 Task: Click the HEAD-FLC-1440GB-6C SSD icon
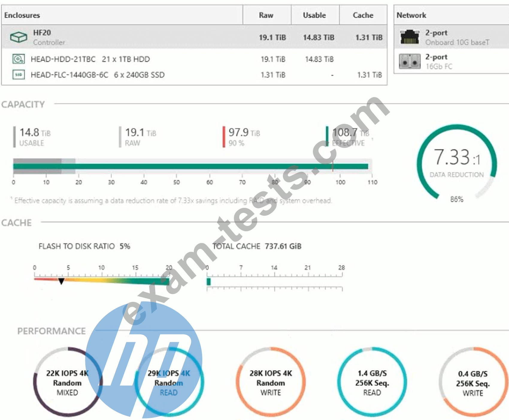(19, 74)
